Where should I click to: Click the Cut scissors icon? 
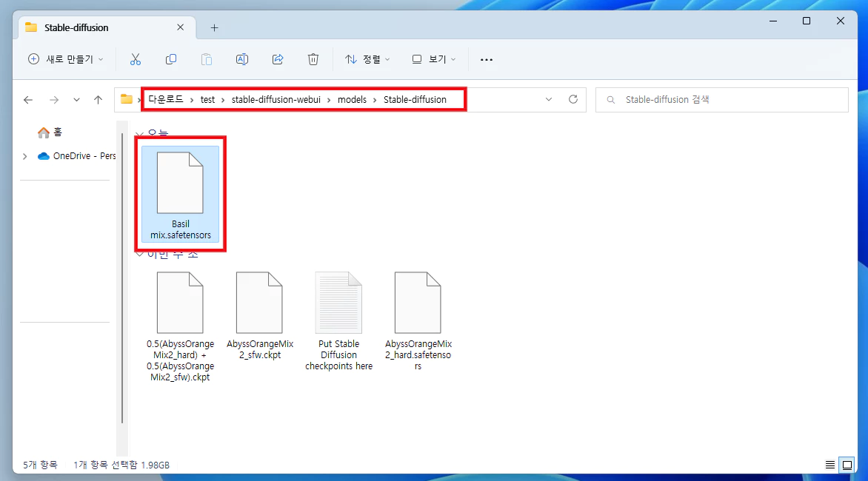[x=135, y=59]
